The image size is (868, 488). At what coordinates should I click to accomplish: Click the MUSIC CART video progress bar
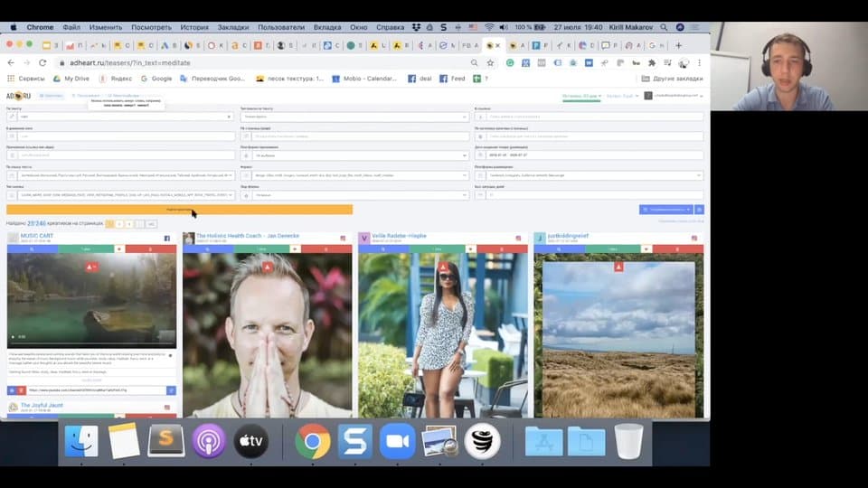91,344
